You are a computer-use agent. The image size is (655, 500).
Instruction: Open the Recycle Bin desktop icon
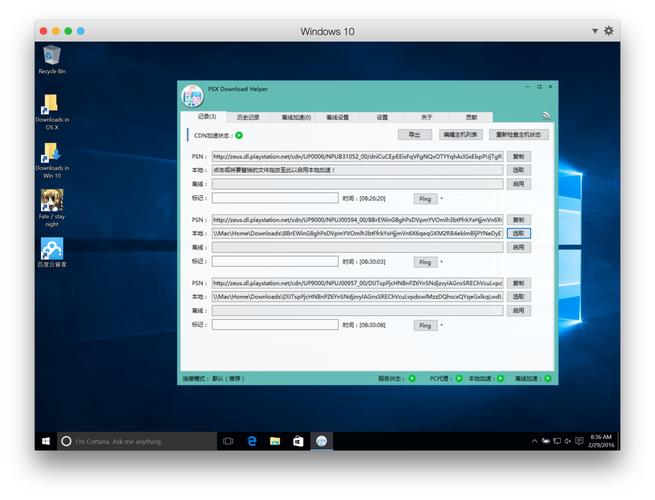coord(52,60)
